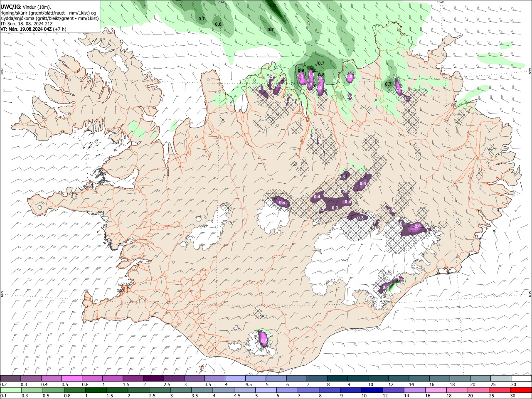This screenshot has height=399, width=532.
Task: Select the dark purple upper swatch between 2 and 2.5
Action: (153, 378)
